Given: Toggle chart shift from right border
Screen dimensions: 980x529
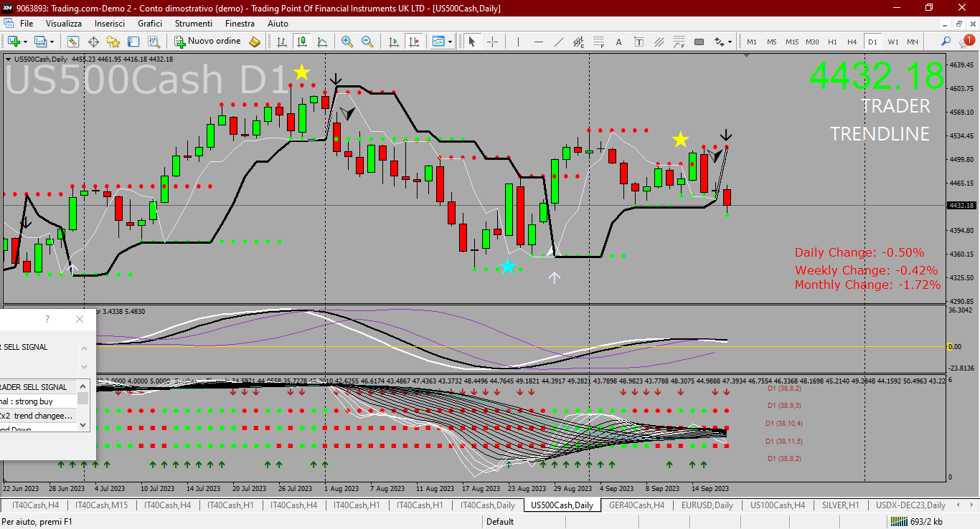Looking at the screenshot, I should 414,42.
